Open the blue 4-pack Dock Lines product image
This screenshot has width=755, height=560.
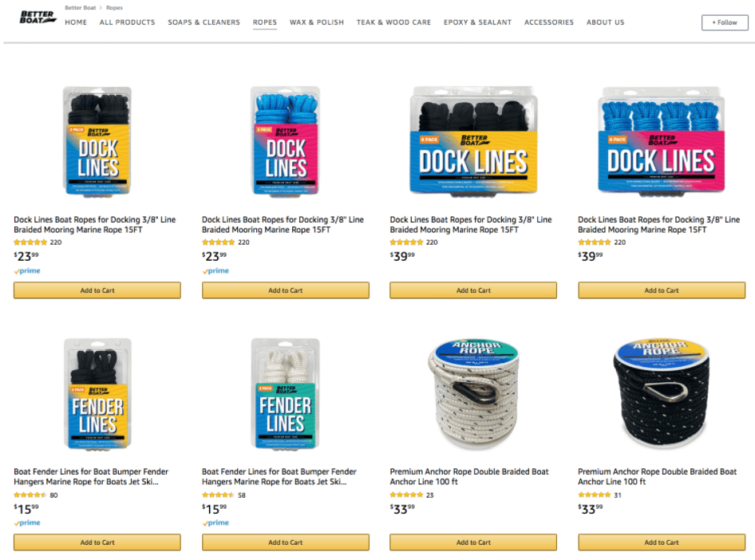tap(661, 141)
